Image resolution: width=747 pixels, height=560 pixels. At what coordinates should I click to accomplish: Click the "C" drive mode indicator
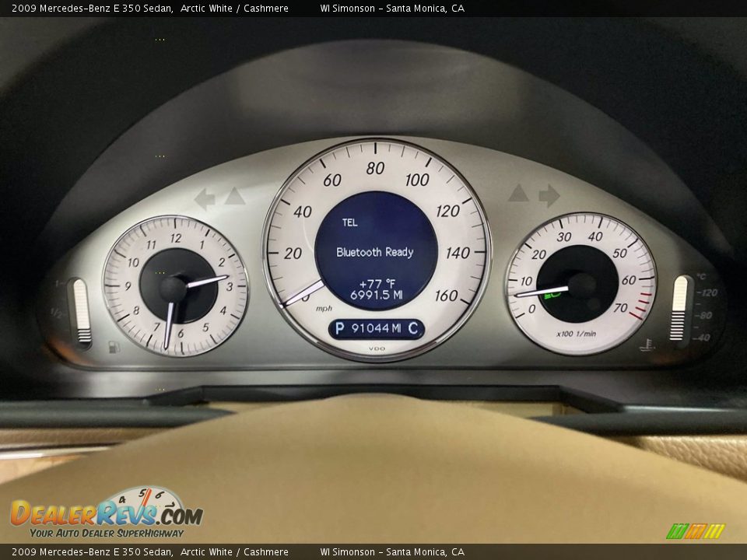[413, 328]
